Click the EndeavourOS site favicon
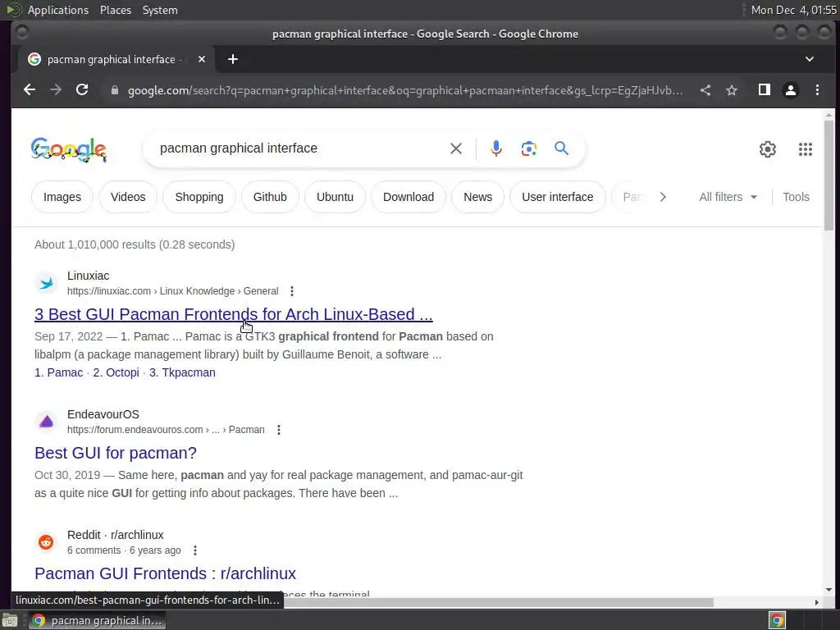This screenshot has width=840, height=630. click(x=46, y=422)
